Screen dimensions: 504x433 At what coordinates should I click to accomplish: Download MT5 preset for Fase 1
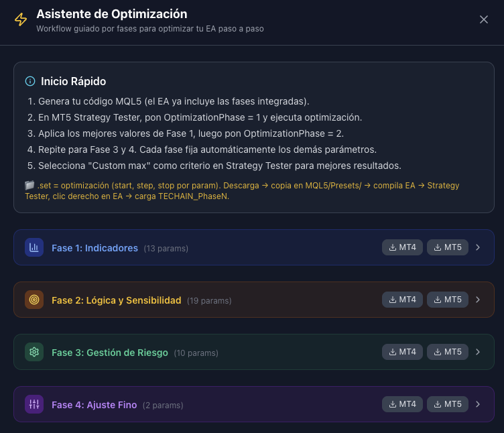pos(447,247)
